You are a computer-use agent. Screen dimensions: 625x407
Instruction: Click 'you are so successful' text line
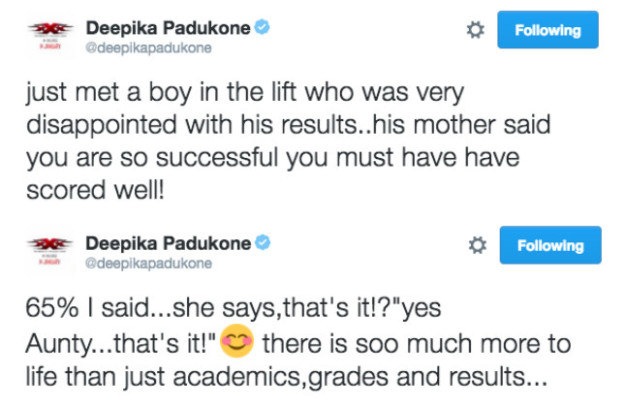(x=273, y=158)
